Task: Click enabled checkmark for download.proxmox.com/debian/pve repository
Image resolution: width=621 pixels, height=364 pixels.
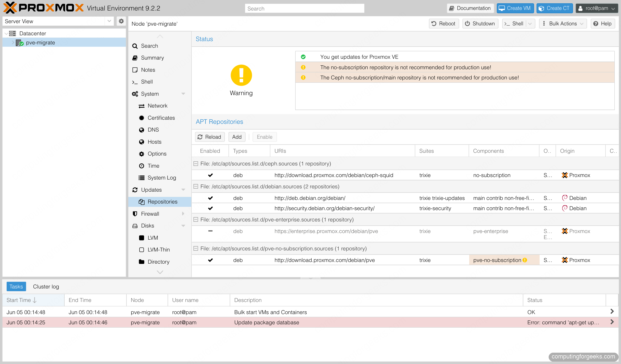Action: tap(210, 260)
